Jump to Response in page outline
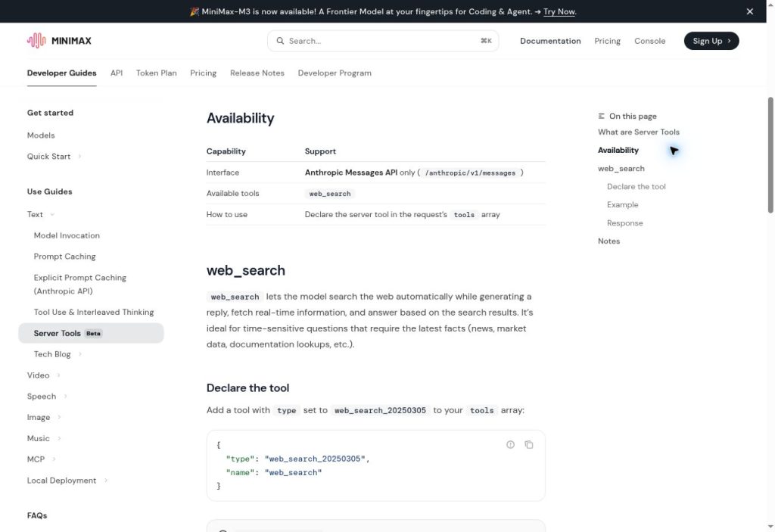775x532 pixels. [x=624, y=223]
